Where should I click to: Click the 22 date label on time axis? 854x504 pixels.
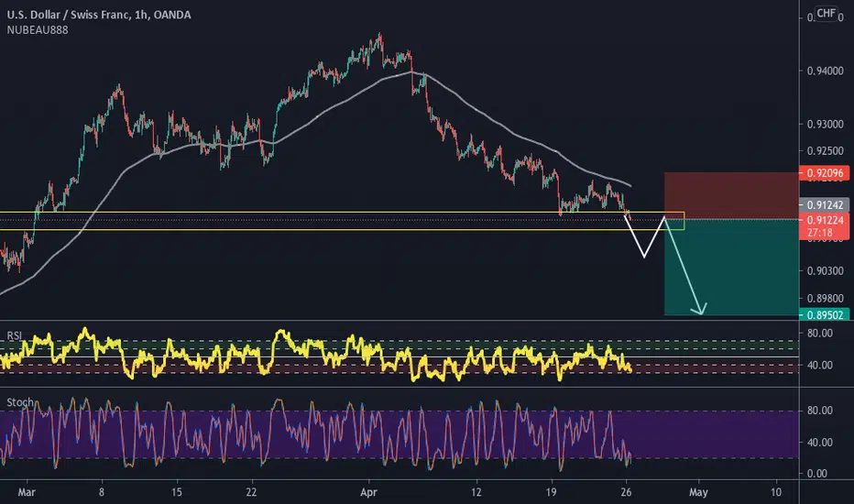(x=251, y=493)
